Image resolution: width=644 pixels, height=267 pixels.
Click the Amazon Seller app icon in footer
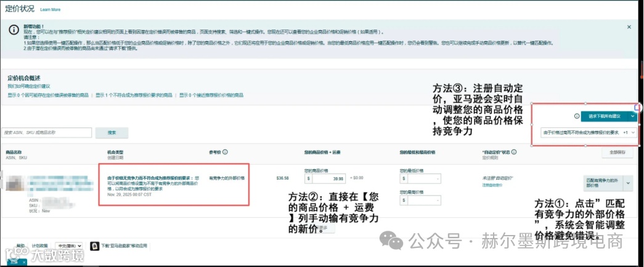click(x=95, y=245)
